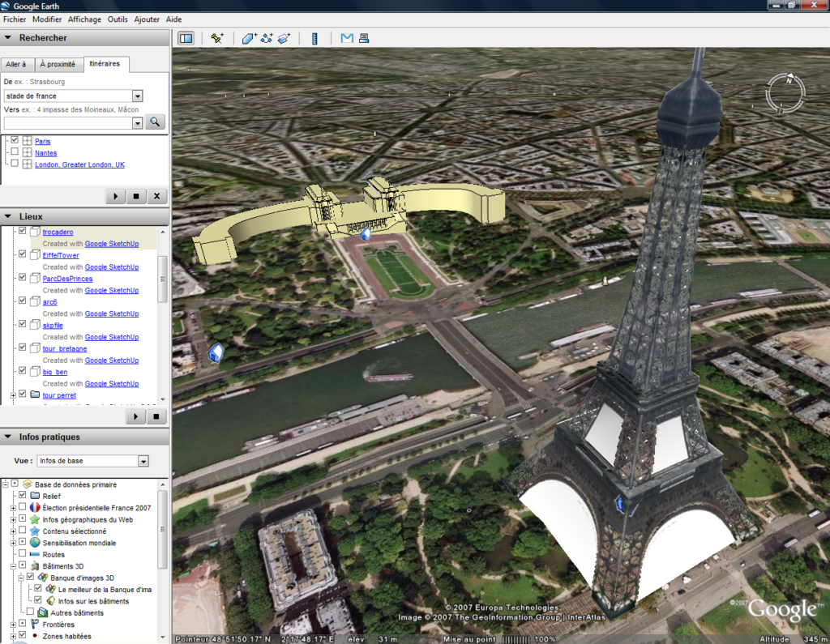Click the search magnifier button

pos(155,122)
